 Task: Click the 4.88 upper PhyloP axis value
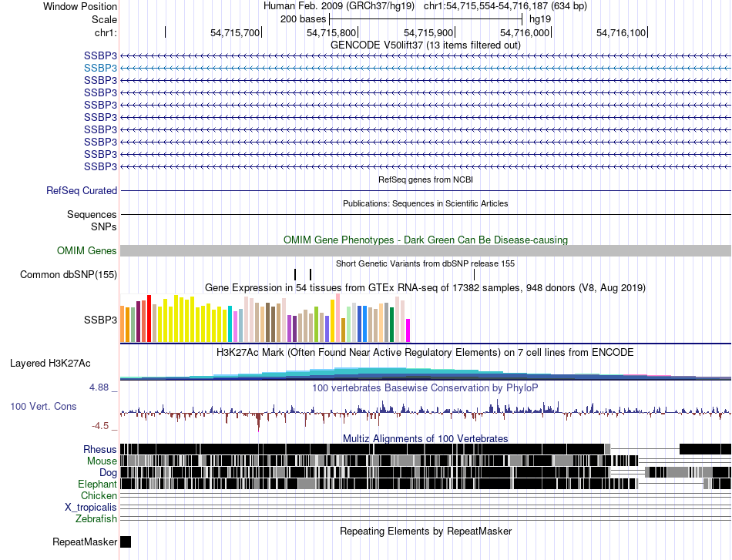click(99, 387)
